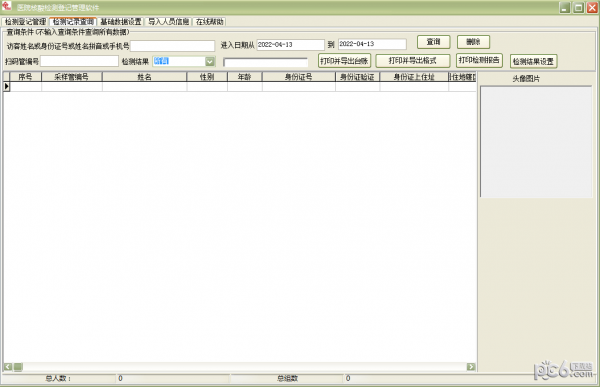Click the start date field after 进入日期从
600x387 pixels.
tap(290, 44)
